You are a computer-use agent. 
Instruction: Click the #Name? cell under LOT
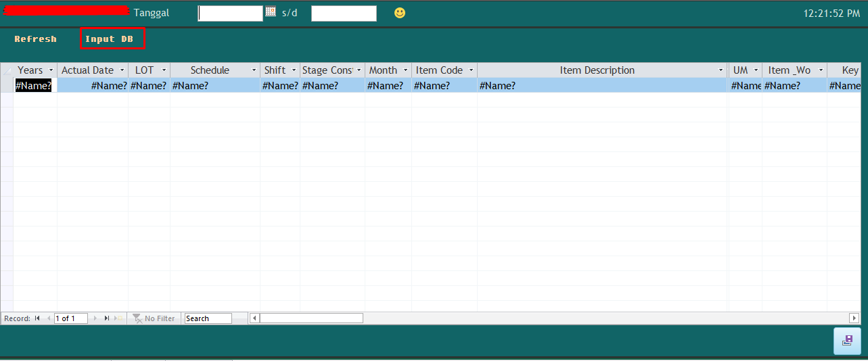pyautogui.click(x=149, y=85)
